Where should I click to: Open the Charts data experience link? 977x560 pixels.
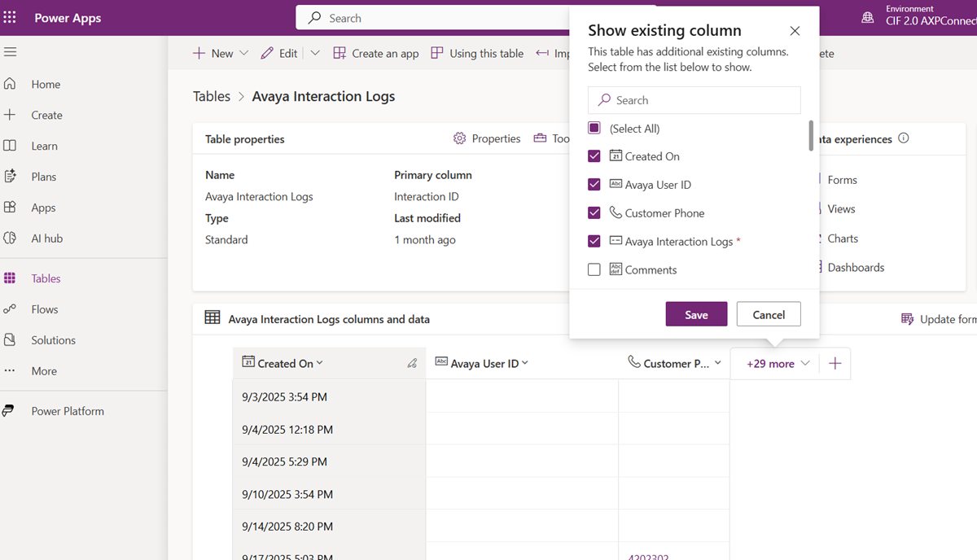click(843, 238)
